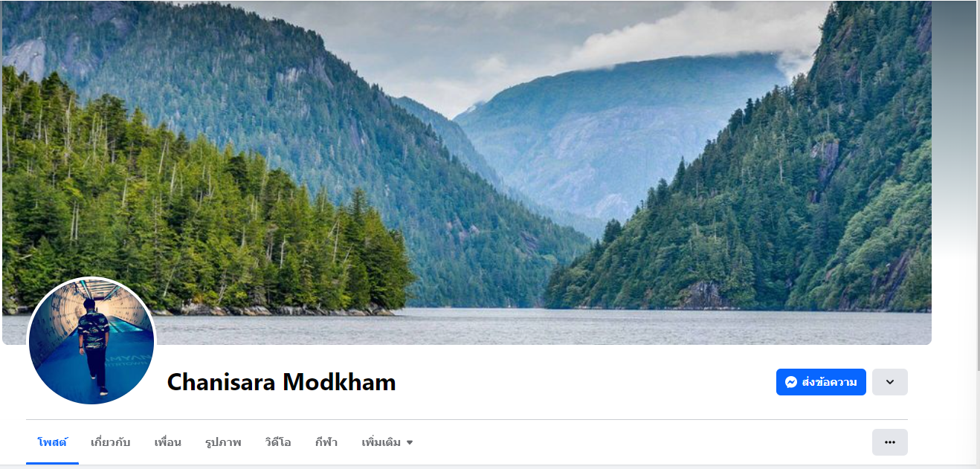Click the Chanisara Modkham profile name
The image size is (980, 469).
point(281,382)
